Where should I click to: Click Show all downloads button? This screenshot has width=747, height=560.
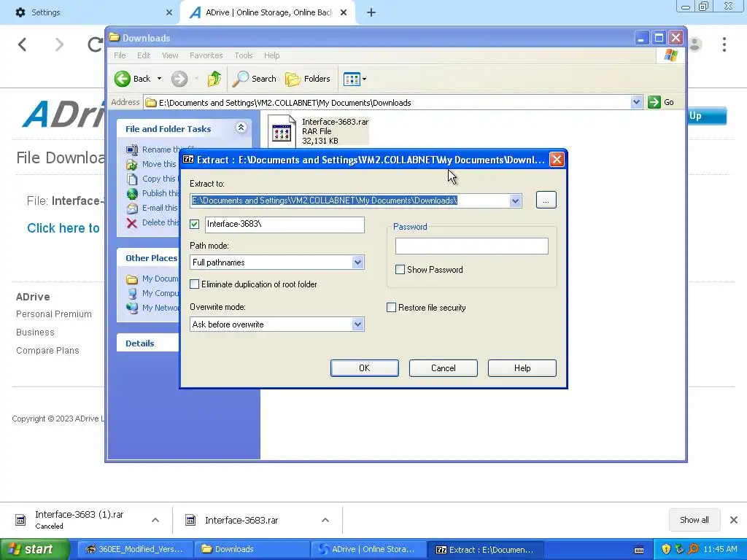(x=694, y=519)
